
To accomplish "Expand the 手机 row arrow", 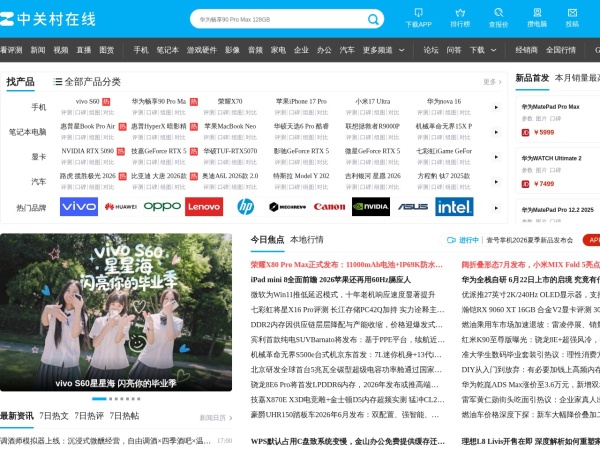I will click(x=496, y=107).
